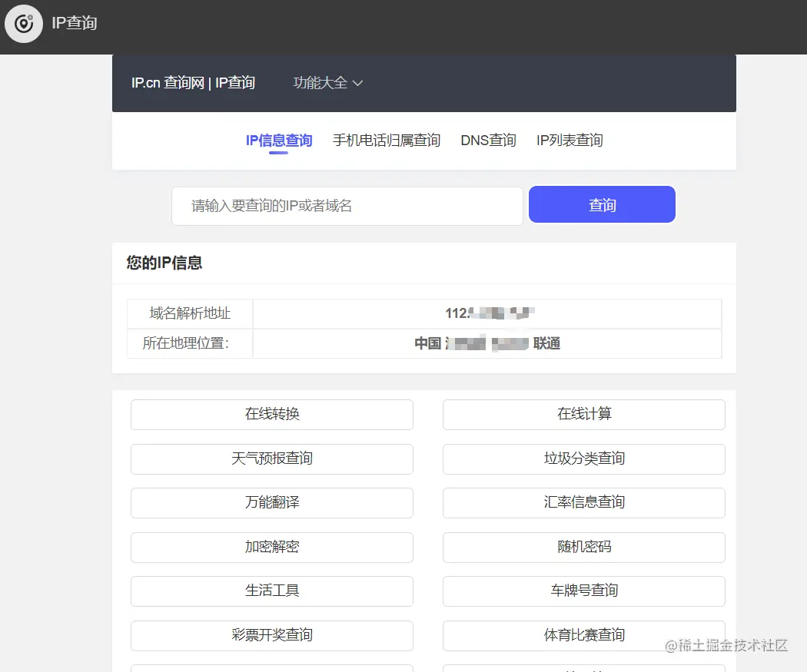Open the 加密解密 tool
This screenshot has width=807, height=672.
click(272, 547)
